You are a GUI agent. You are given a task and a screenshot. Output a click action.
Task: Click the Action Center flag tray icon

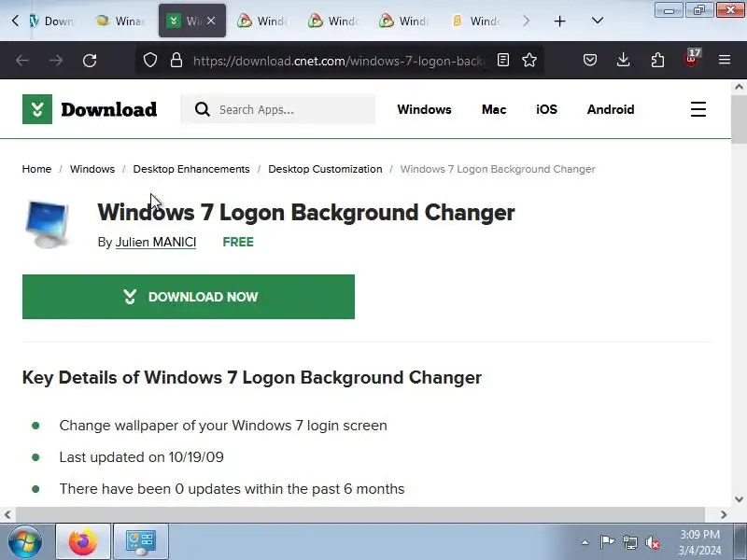(608, 542)
